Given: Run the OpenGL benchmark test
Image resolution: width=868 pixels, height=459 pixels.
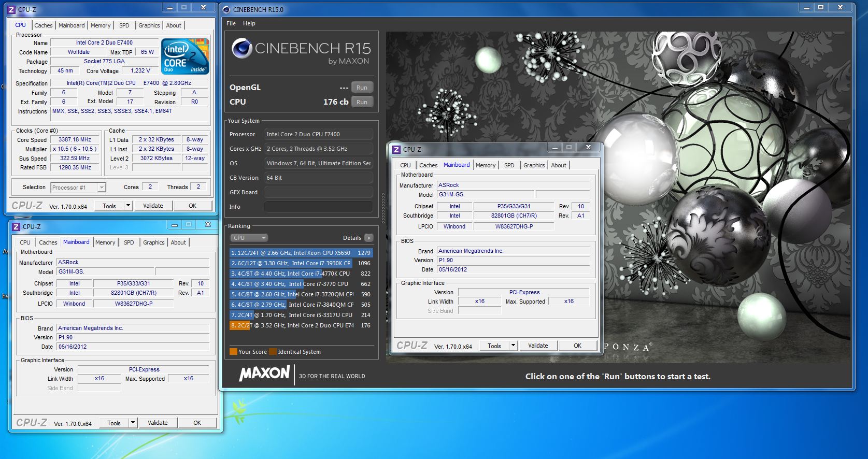Looking at the screenshot, I should (x=362, y=88).
